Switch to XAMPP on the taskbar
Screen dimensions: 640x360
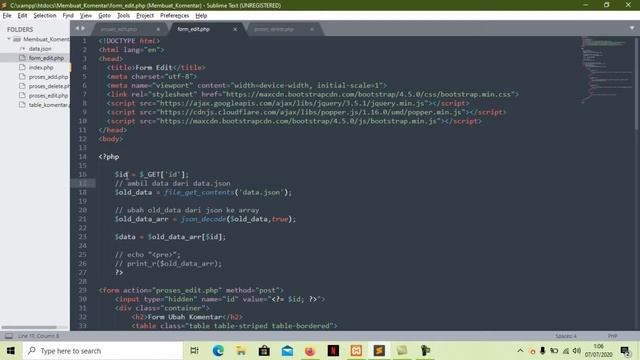[x=356, y=351]
